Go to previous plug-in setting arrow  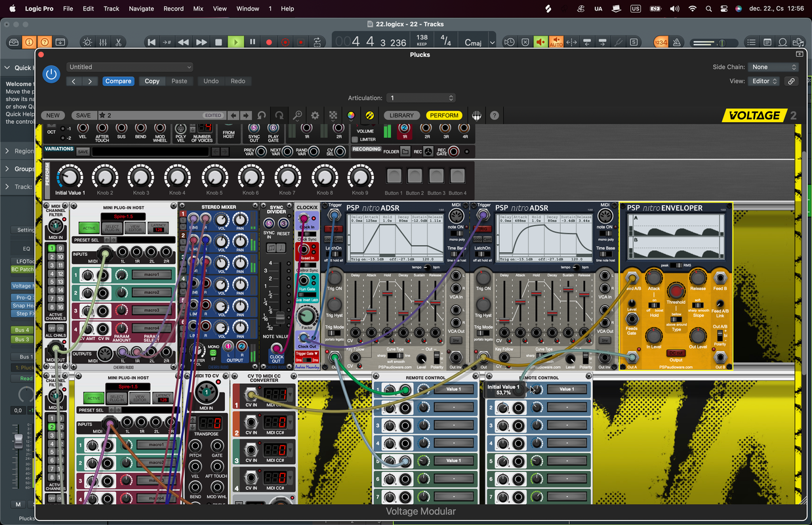[73, 81]
